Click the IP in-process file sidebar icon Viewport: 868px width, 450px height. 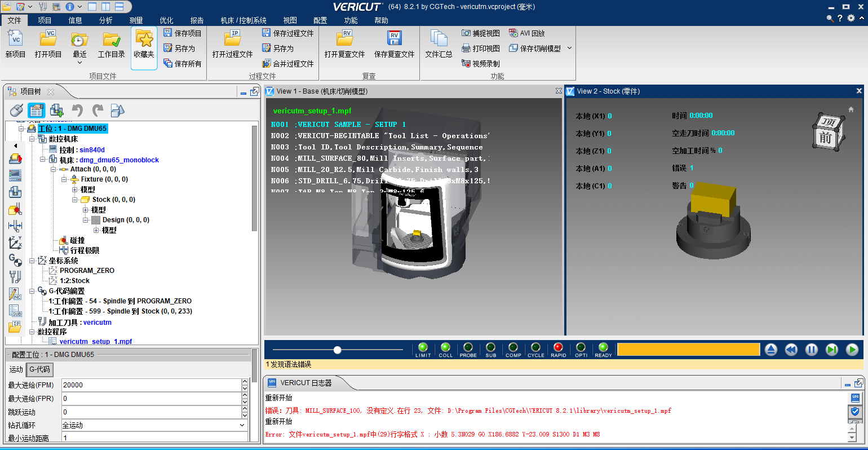[x=15, y=327]
